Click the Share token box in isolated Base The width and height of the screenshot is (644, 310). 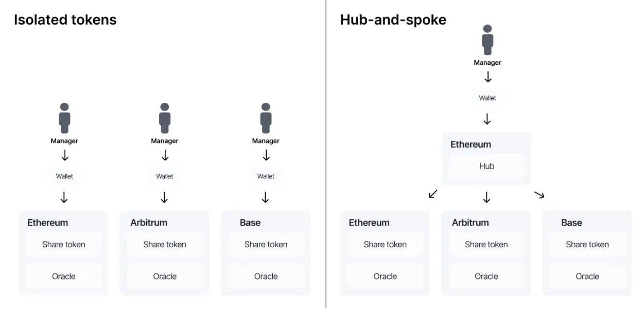click(x=266, y=245)
